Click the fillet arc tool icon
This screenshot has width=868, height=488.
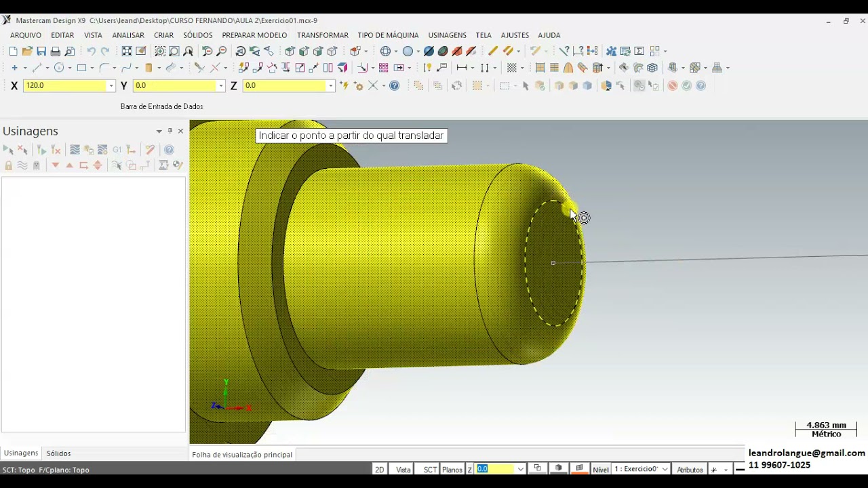(x=104, y=68)
